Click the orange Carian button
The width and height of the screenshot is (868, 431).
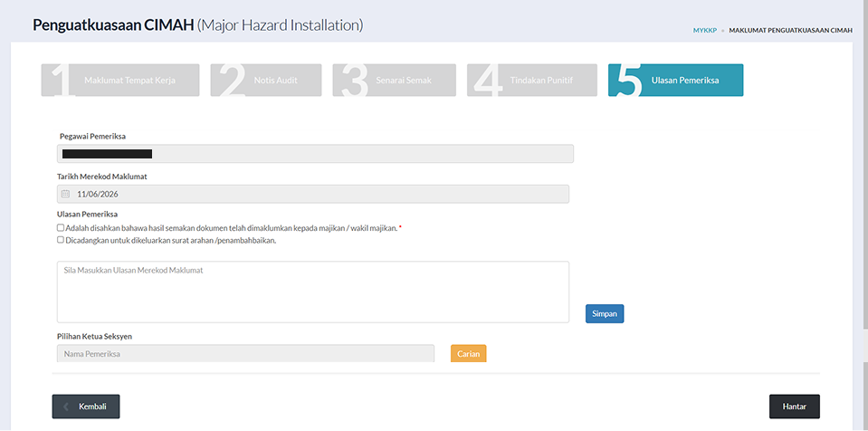click(468, 353)
